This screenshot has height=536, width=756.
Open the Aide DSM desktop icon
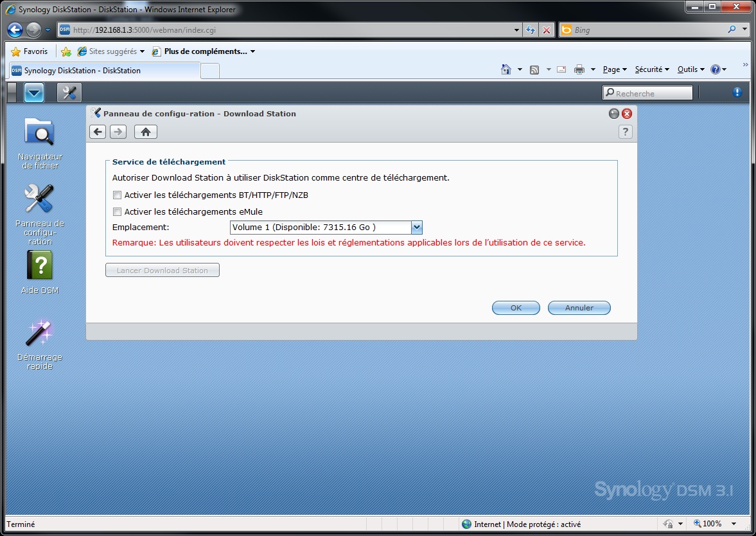(40, 272)
